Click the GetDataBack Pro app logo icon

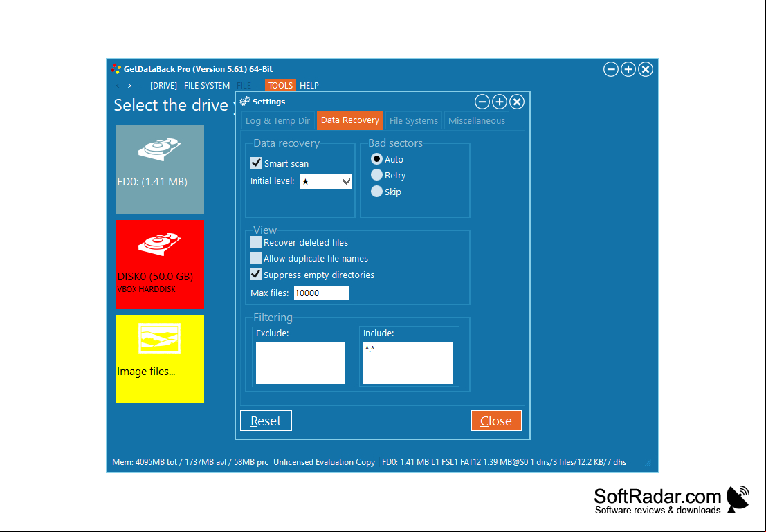pos(116,69)
